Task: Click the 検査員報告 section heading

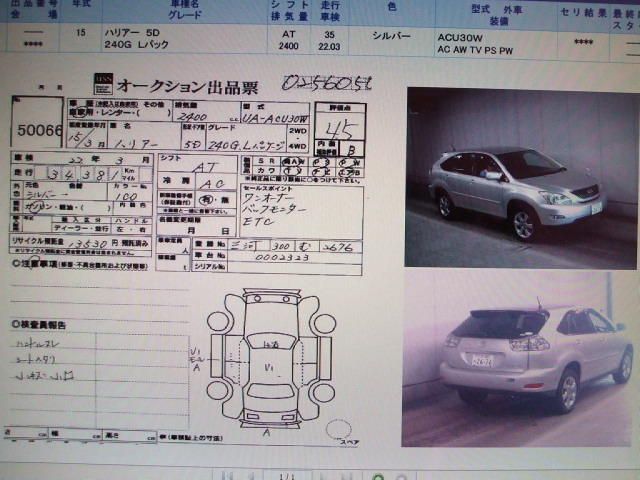Action: coord(39,325)
